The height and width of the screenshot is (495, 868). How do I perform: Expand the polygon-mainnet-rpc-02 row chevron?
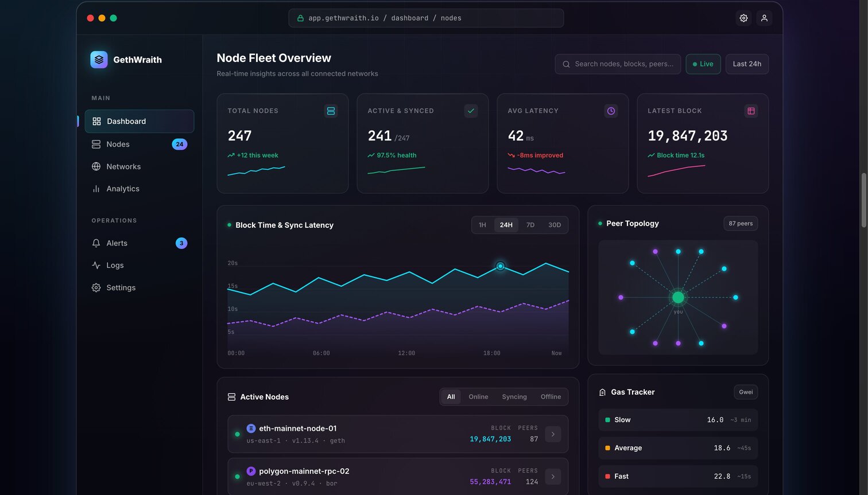coord(553,477)
